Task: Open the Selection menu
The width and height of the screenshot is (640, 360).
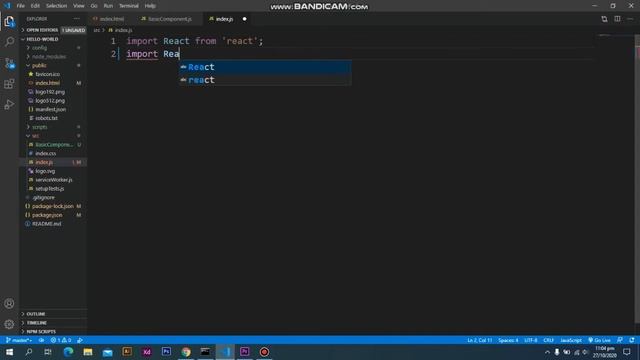Action: 56,6
